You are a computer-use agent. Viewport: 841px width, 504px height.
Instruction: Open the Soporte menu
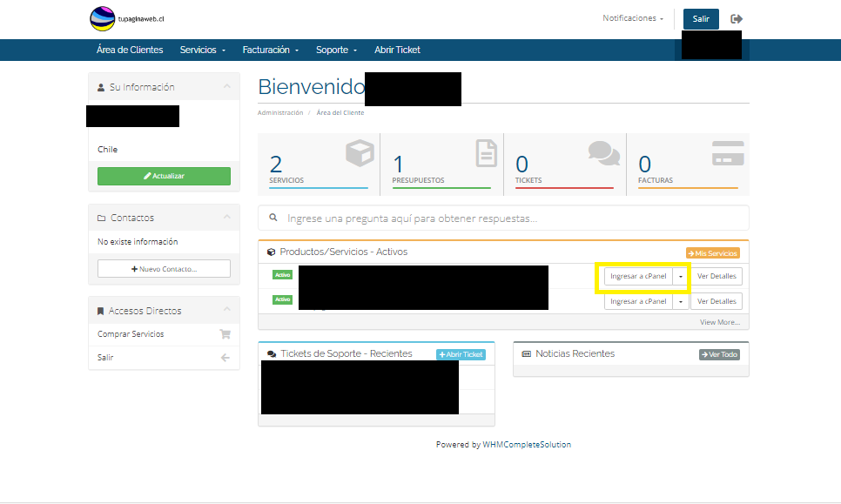click(336, 50)
